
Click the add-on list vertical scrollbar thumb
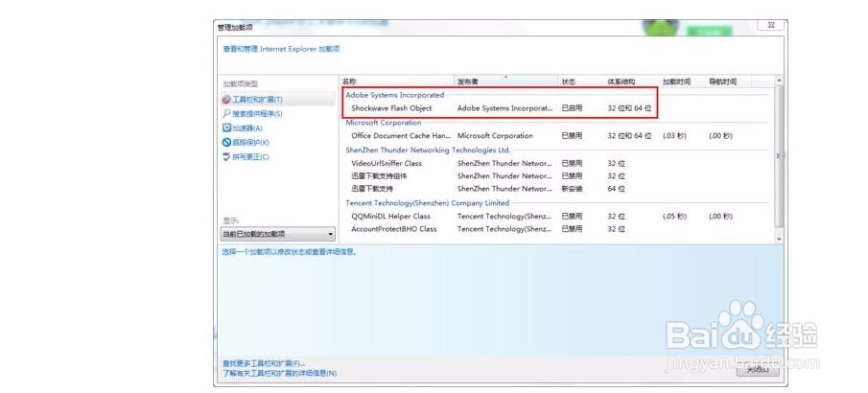780,155
